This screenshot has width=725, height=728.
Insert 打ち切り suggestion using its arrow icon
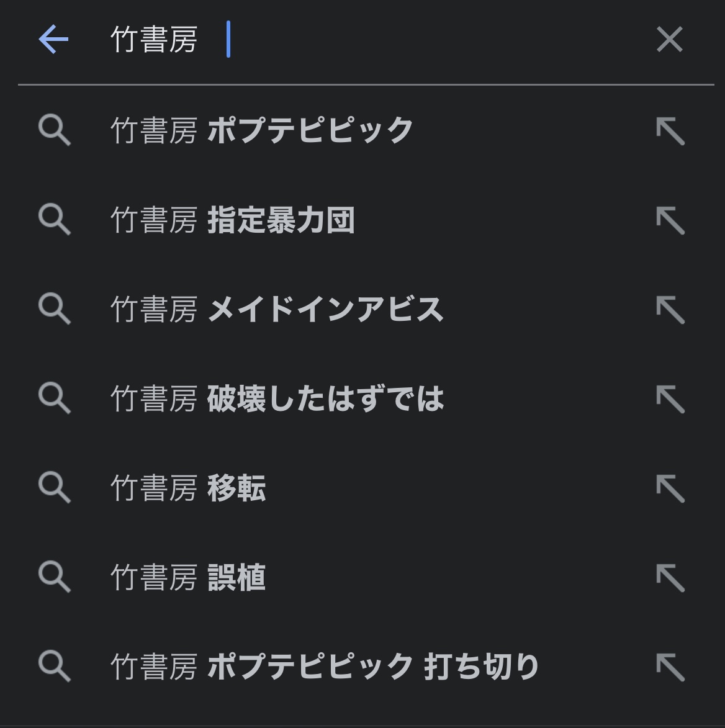(670, 667)
